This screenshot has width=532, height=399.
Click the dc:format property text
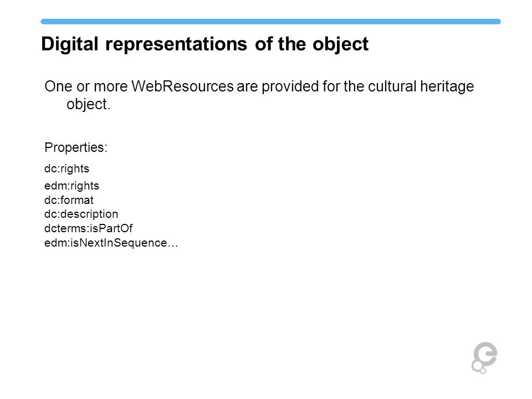click(69, 200)
